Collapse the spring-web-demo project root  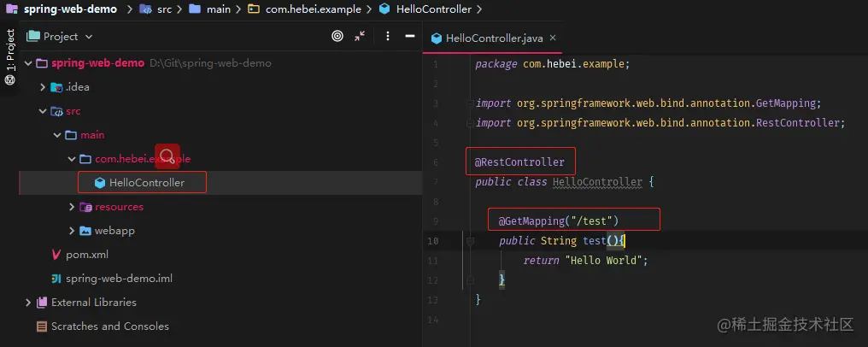point(28,63)
